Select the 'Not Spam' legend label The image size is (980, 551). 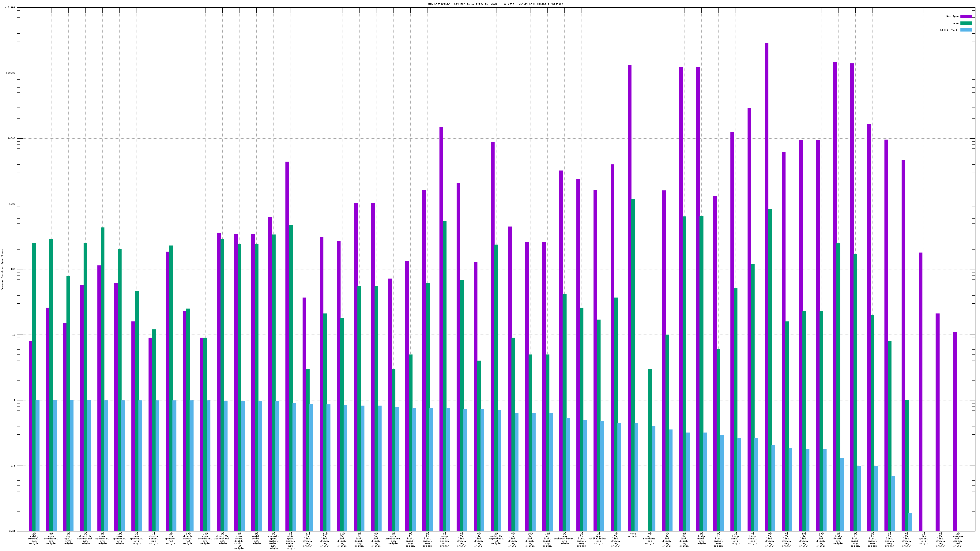tap(953, 16)
